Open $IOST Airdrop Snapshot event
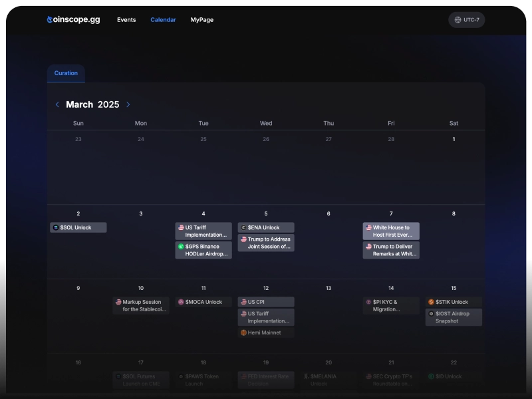This screenshot has height=399, width=532. [454, 317]
